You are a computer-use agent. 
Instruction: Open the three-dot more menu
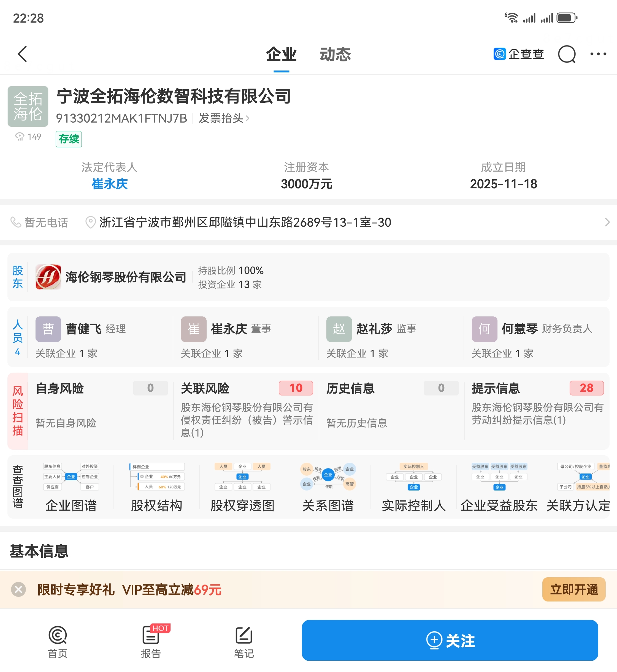[598, 54]
